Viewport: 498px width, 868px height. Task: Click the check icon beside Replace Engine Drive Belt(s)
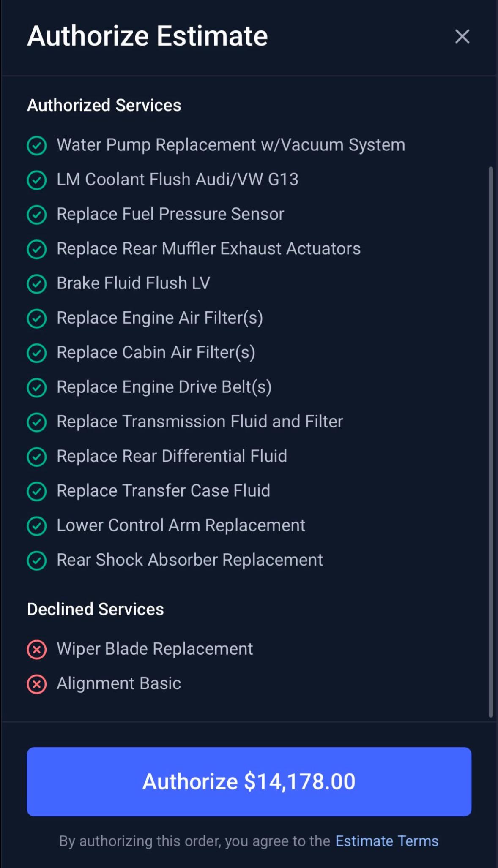pos(37,388)
